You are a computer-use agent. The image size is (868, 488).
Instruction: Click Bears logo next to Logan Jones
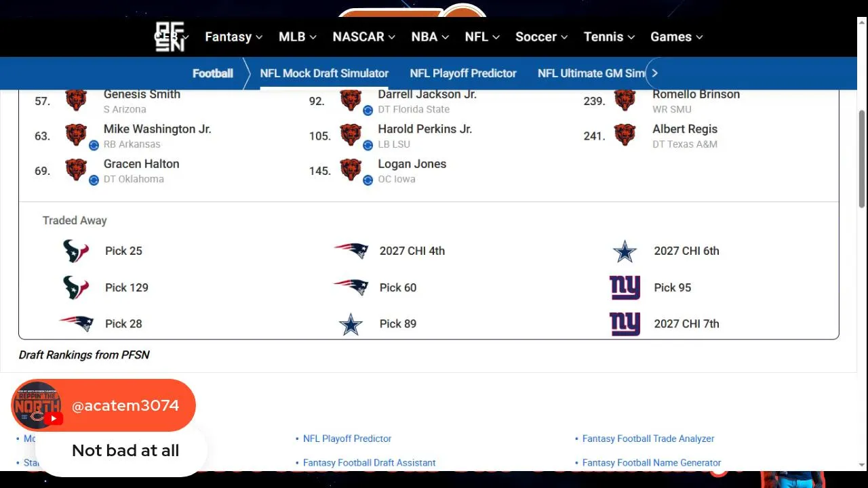pyautogui.click(x=351, y=170)
